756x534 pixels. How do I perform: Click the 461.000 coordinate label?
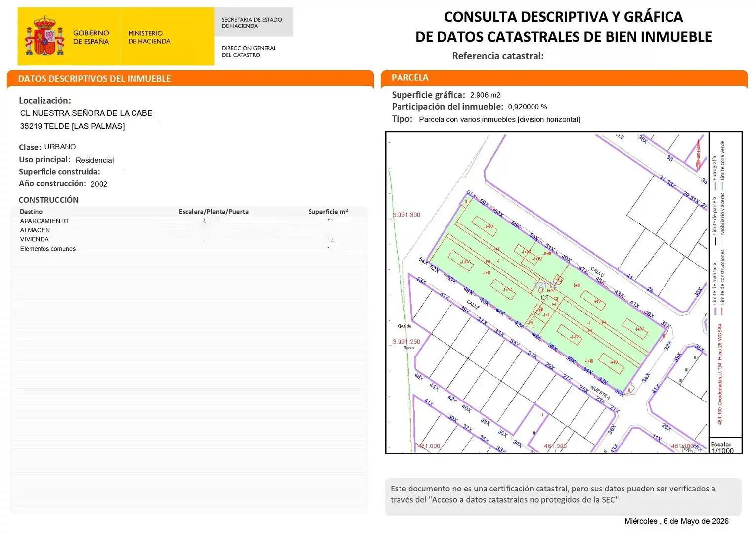(429, 446)
